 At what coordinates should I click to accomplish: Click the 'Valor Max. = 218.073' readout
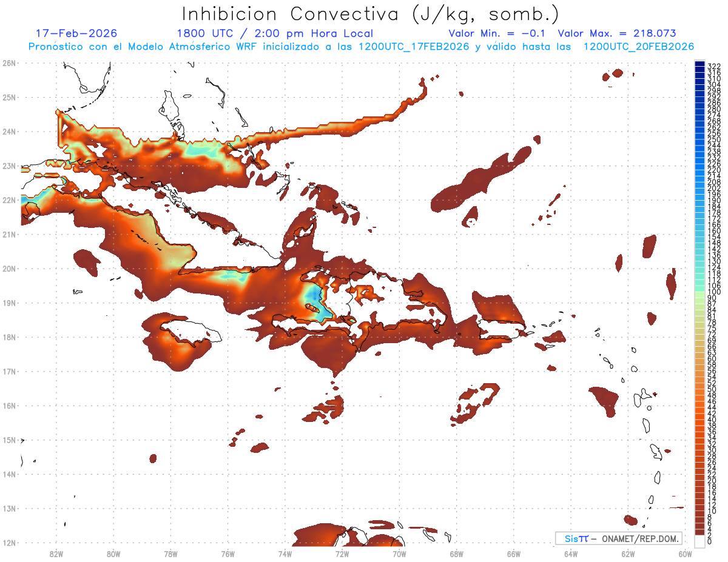pos(616,33)
